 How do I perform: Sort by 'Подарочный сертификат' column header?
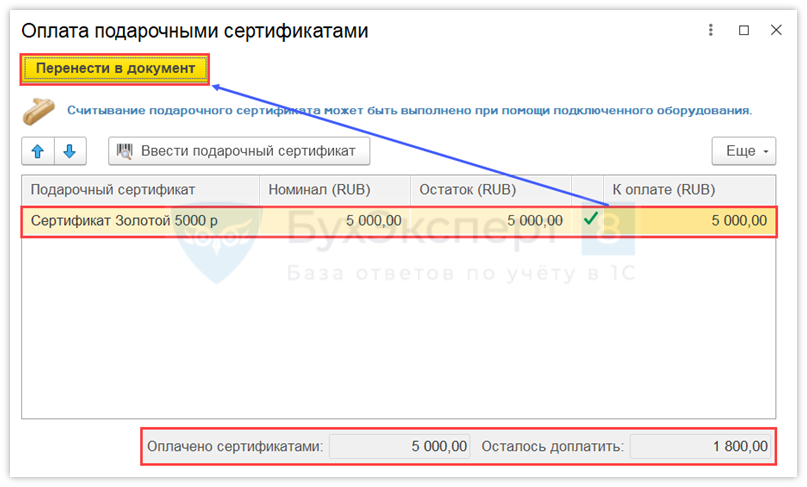[140, 190]
